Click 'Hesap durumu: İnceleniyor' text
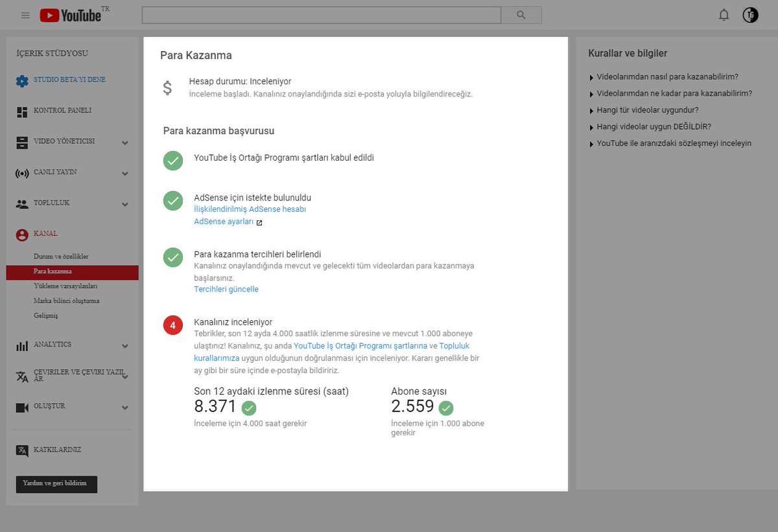This screenshot has width=778, height=532. click(240, 82)
